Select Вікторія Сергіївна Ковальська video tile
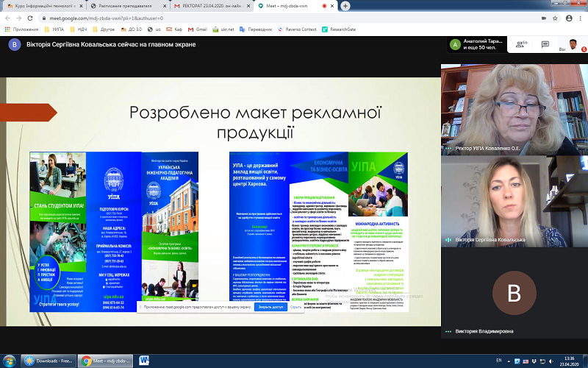The height and width of the screenshot is (368, 588). pos(514,201)
